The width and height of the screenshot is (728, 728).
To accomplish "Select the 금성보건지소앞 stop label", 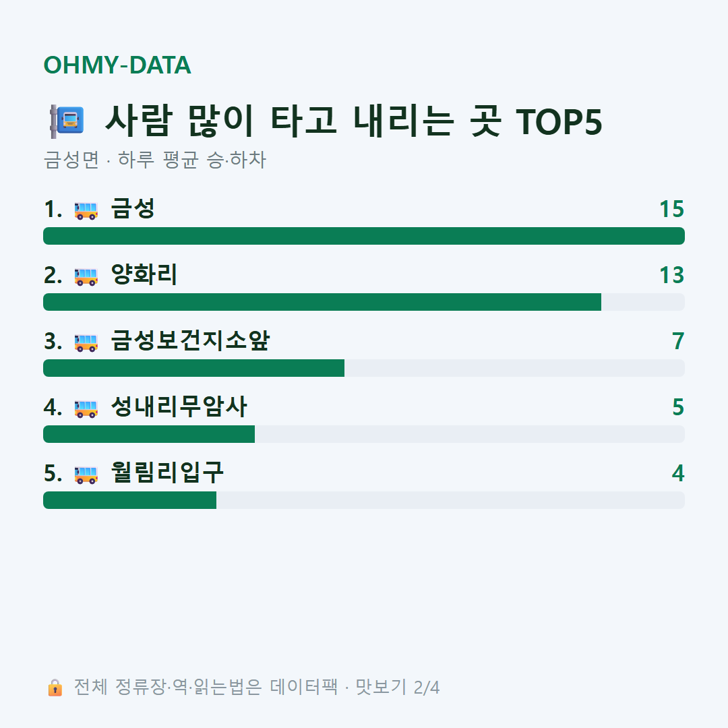I will click(x=190, y=340).
